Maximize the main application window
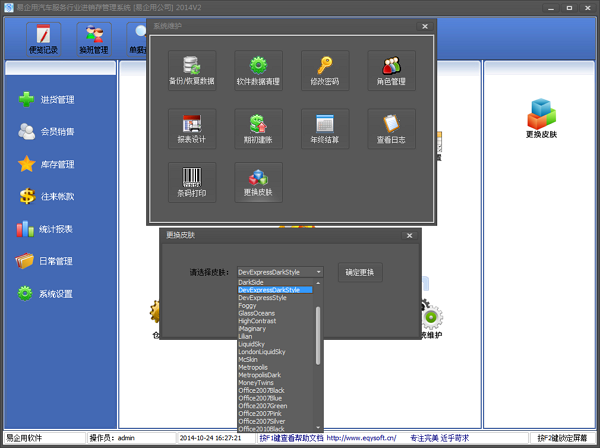 (569, 8)
